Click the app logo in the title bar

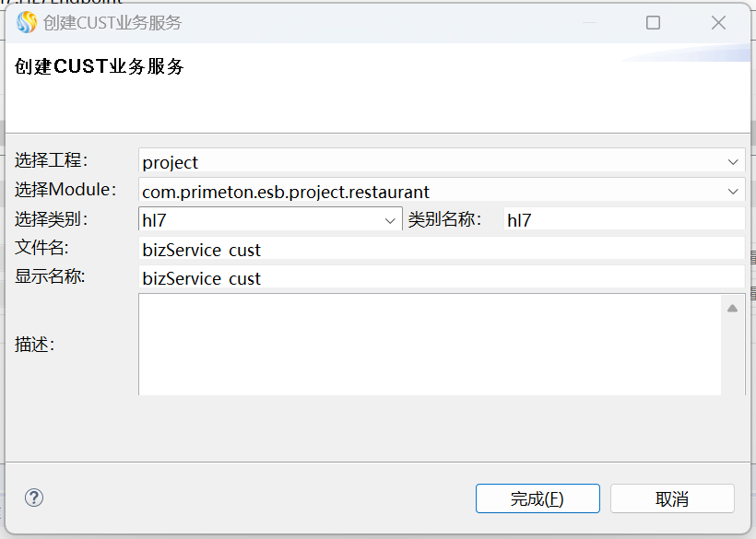[x=27, y=23]
